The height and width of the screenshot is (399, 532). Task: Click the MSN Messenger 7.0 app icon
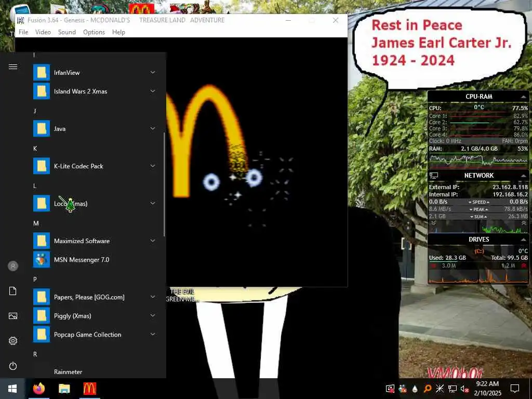42,260
